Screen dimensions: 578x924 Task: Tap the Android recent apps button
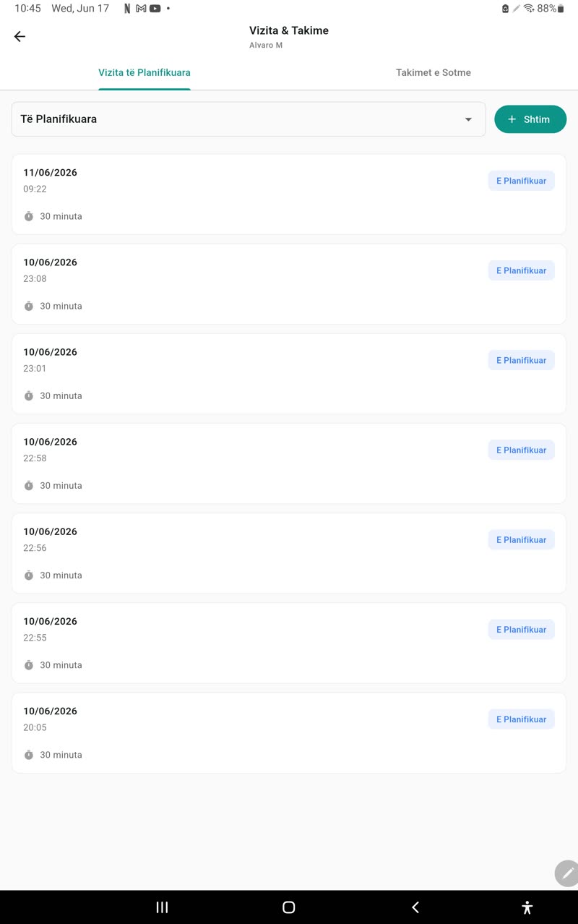click(x=162, y=907)
